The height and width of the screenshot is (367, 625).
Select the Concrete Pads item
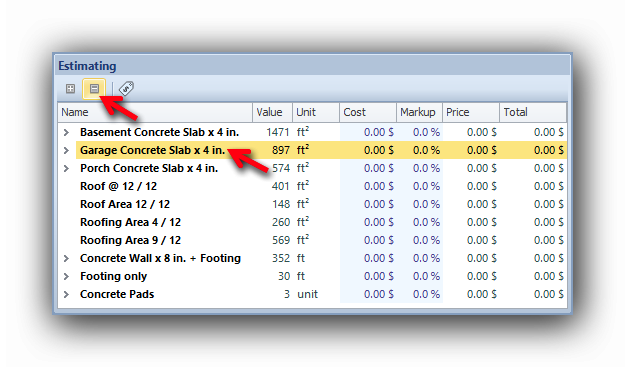coord(117,294)
